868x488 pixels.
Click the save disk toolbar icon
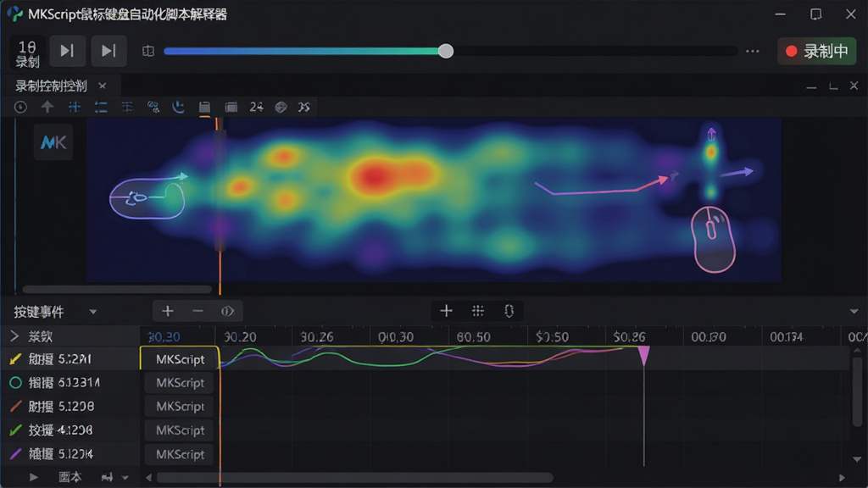(x=204, y=108)
